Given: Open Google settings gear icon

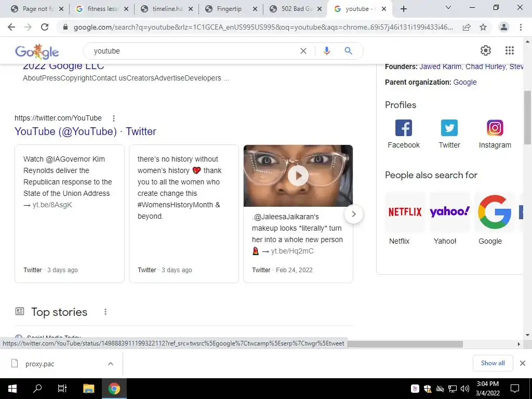Looking at the screenshot, I should click(486, 50).
